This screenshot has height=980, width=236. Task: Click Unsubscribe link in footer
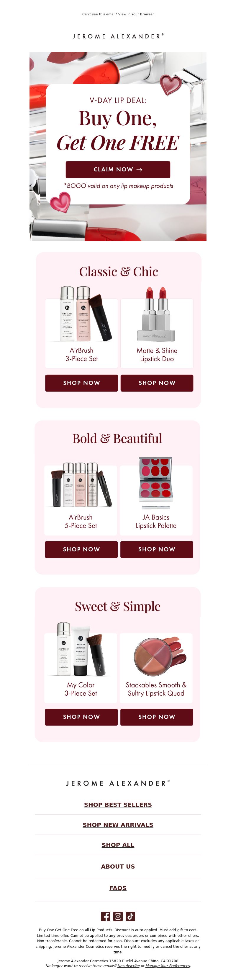[128, 966]
